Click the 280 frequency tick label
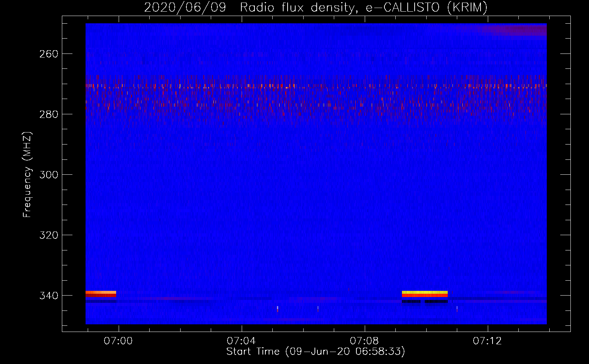The image size is (589, 364). click(49, 114)
